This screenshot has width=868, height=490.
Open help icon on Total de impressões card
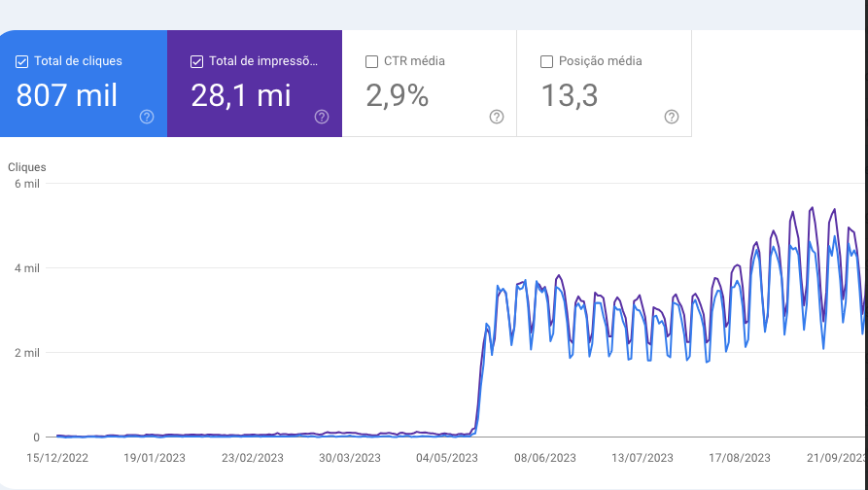click(322, 117)
